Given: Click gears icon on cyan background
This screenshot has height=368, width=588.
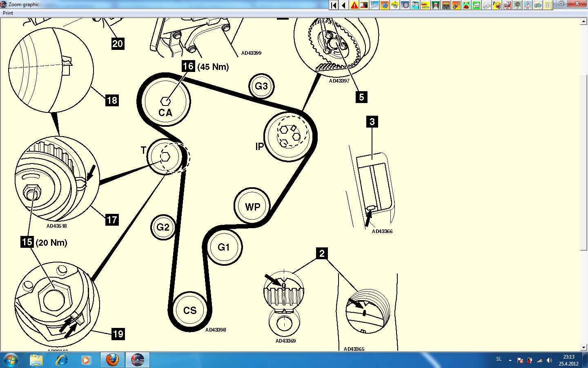Looking at the screenshot, I should coord(415,5).
